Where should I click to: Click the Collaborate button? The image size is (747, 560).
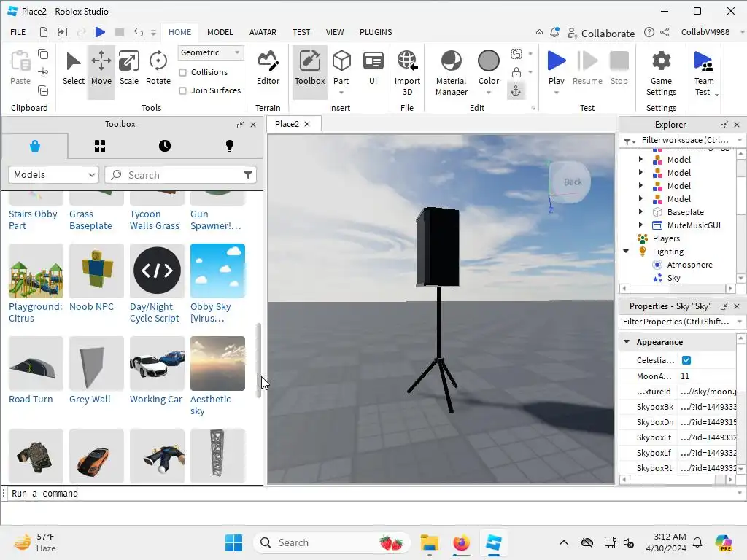coord(601,33)
